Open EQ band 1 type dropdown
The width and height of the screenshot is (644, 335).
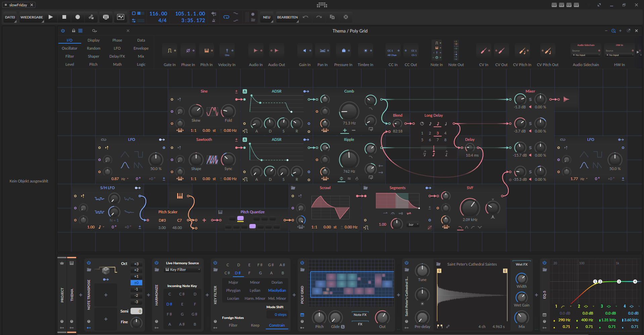click(x=566, y=306)
